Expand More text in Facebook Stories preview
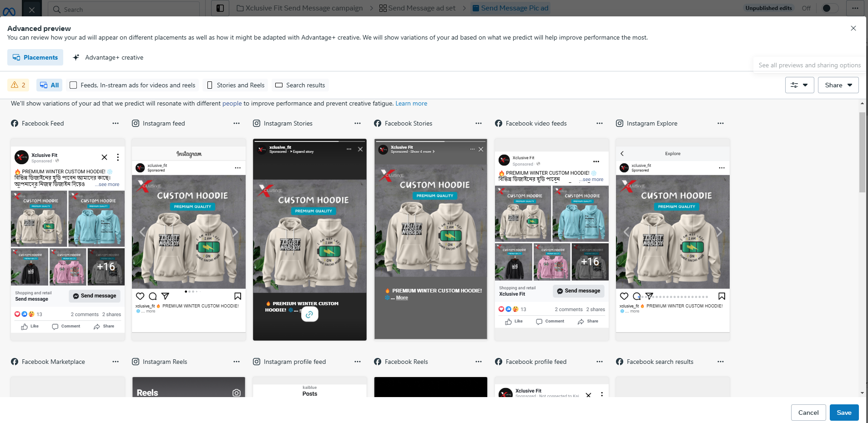Image resolution: width=868 pixels, height=423 pixels. coord(402,298)
